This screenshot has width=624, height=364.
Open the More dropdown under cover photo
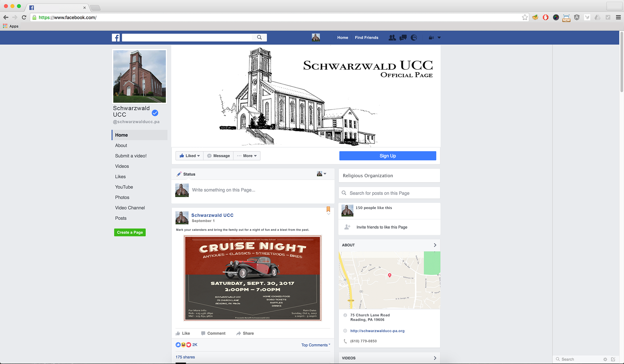[247, 156]
